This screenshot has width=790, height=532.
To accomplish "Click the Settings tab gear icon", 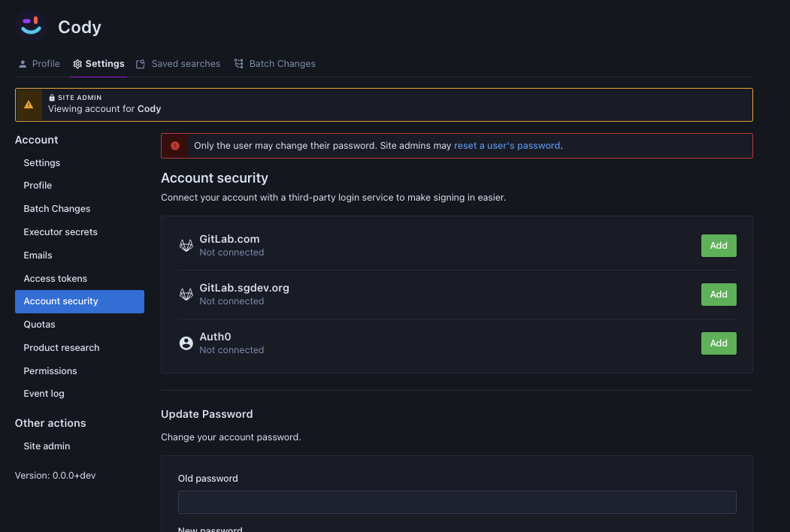I will click(x=77, y=64).
